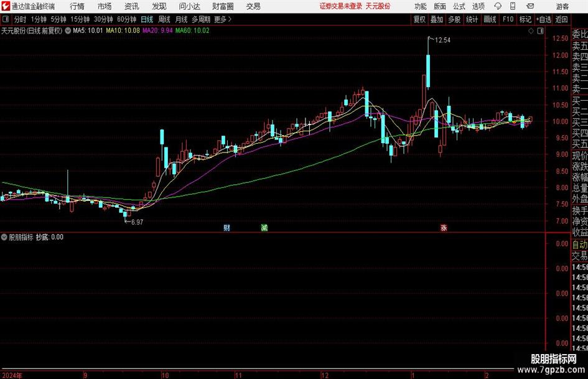Click the 12.54 high price label

tap(442, 40)
